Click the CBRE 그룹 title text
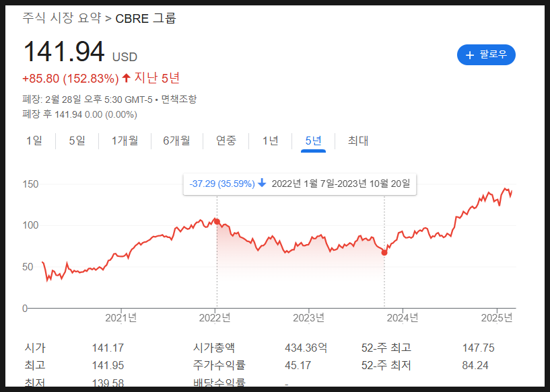 (145, 18)
